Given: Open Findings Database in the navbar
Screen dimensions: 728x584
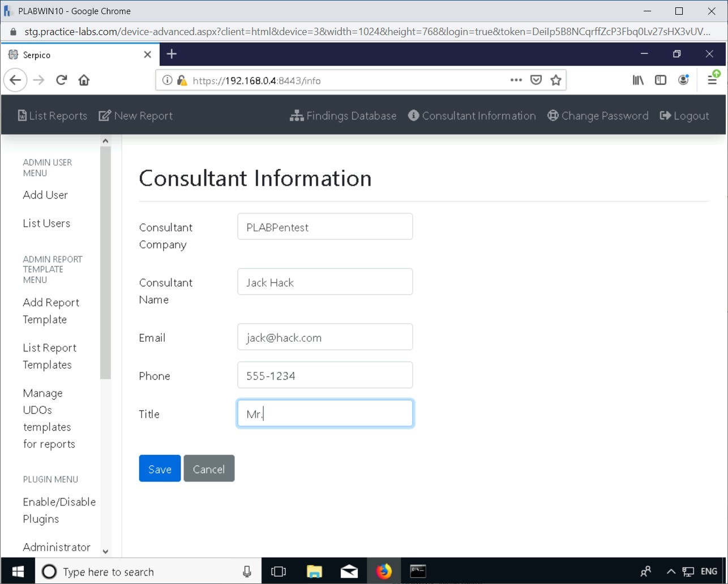Looking at the screenshot, I should [343, 116].
